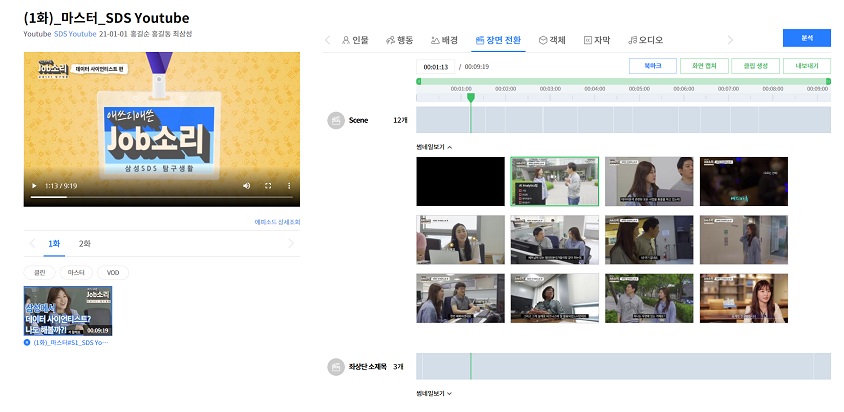Click the Scene clapperboard icon
The image size is (844, 412).
click(337, 120)
